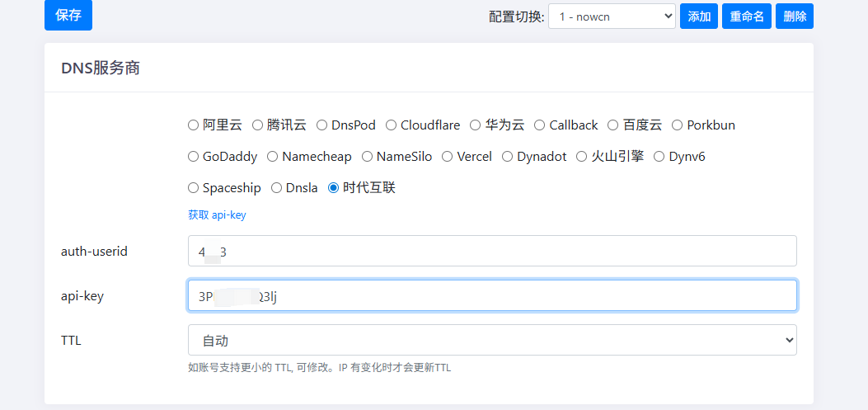Select the 阿里云 radio option
The image size is (868, 410).
point(194,125)
